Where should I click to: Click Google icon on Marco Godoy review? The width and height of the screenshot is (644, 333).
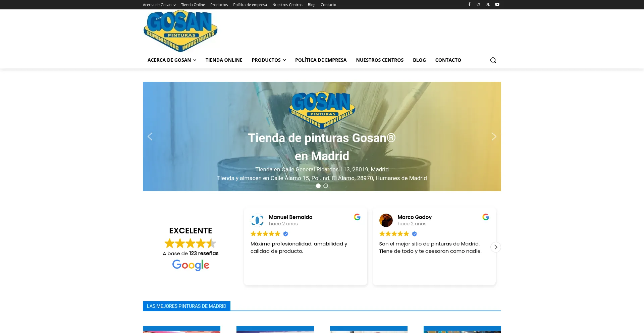(486, 217)
